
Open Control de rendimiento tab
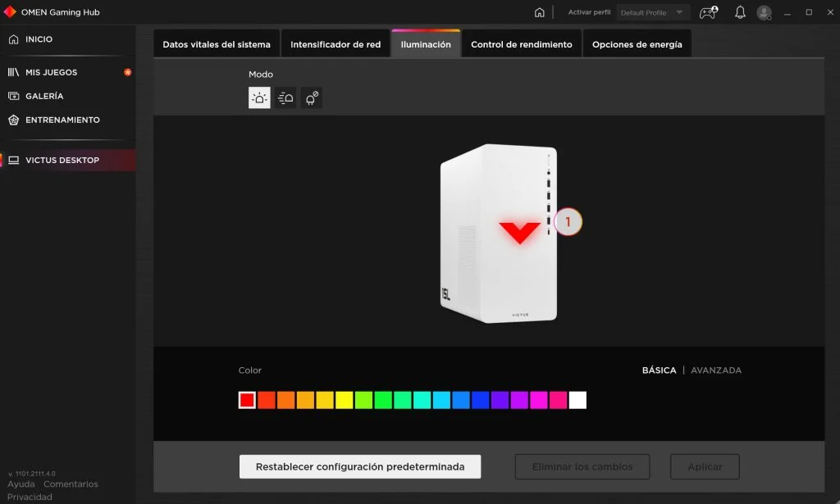[521, 44]
